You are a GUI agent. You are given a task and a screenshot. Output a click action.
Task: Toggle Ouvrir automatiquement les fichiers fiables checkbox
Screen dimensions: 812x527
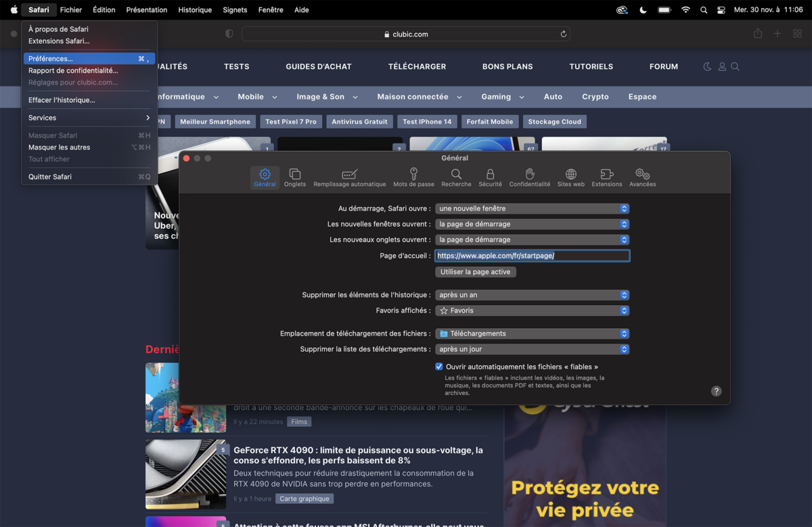tap(439, 367)
